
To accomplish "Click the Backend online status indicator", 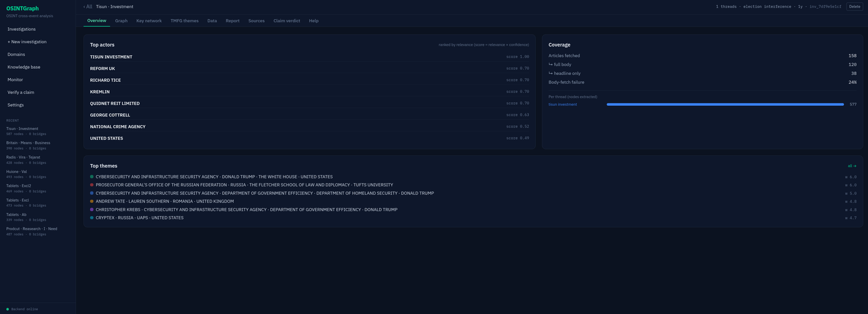I will point(22,309).
